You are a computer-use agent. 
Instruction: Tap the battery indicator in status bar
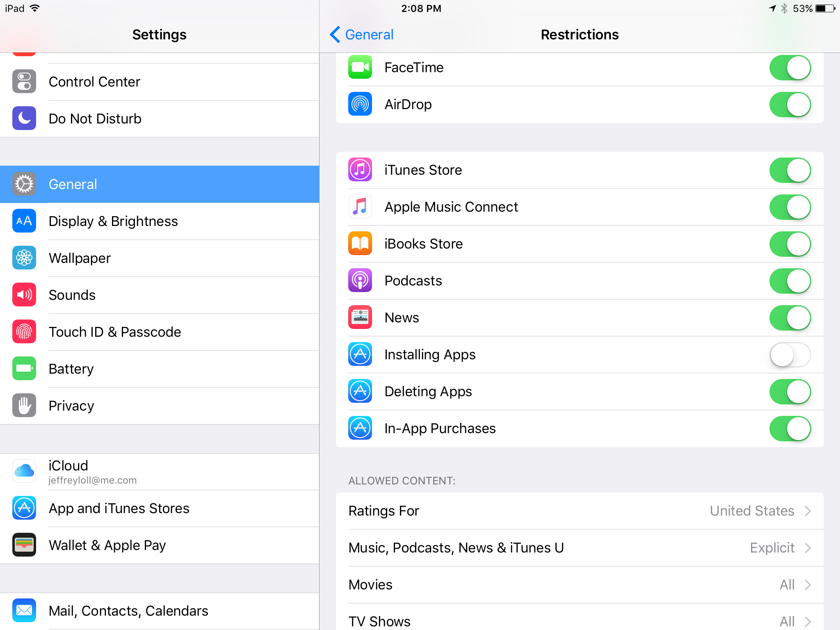pyautogui.click(x=824, y=9)
